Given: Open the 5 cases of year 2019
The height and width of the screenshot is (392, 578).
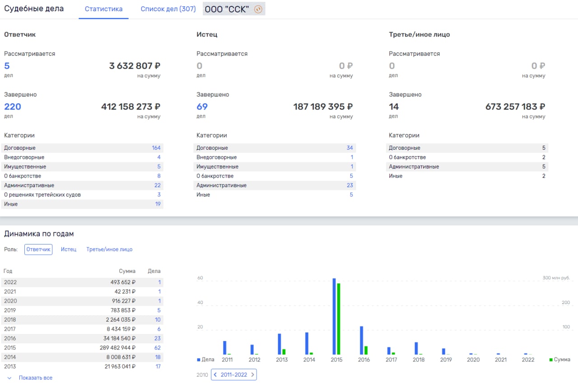Looking at the screenshot, I should click(159, 310).
